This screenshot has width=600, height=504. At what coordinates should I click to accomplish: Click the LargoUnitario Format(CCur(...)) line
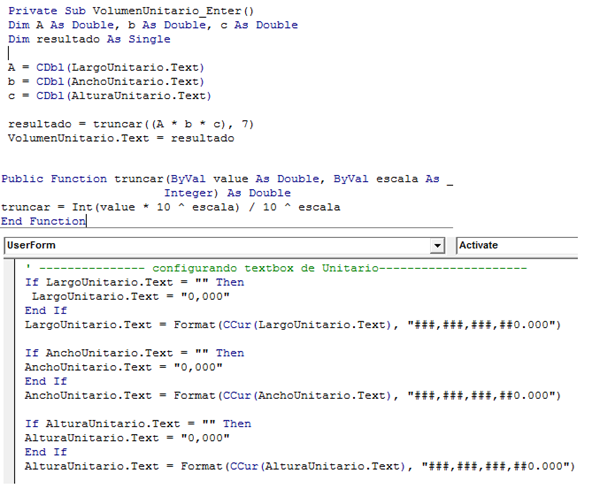pos(293,325)
